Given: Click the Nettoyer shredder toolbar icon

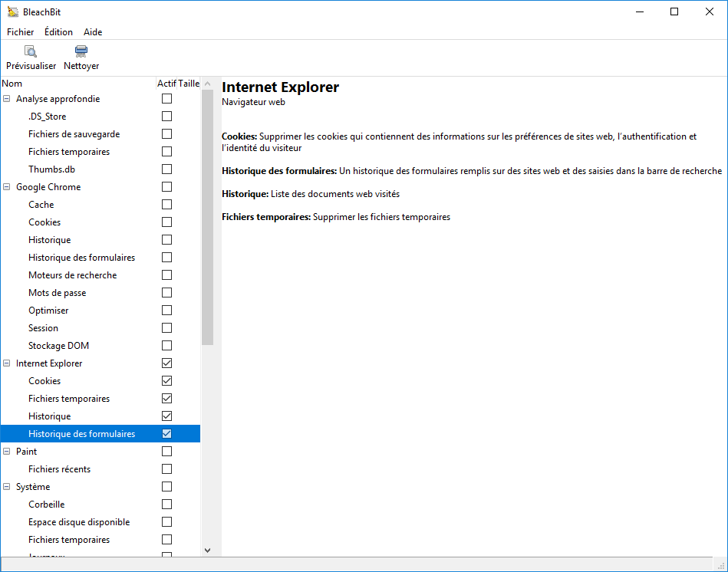Looking at the screenshot, I should [81, 51].
